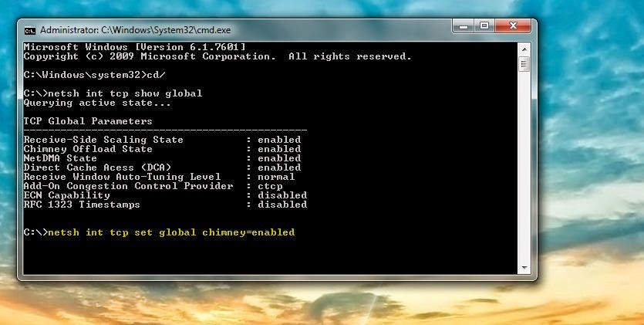Click the 'Add-On Congestion Control Provider' row
The image size is (644, 325).
153,186
